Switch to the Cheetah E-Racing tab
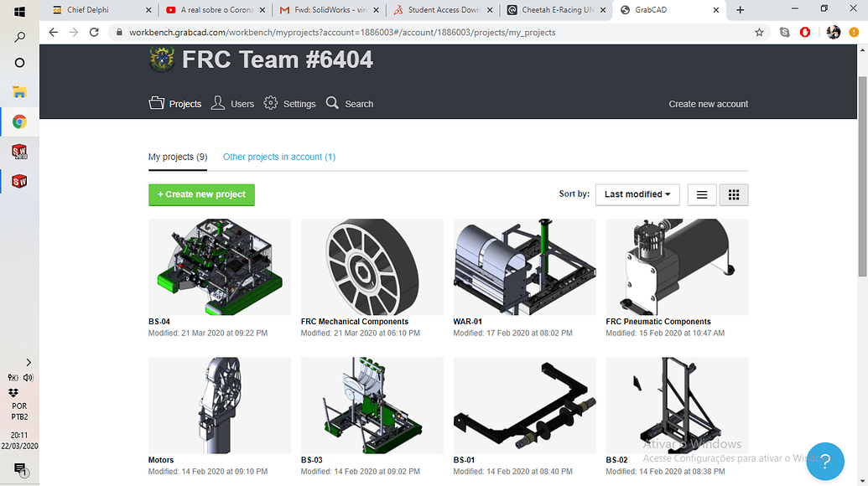 556,10
